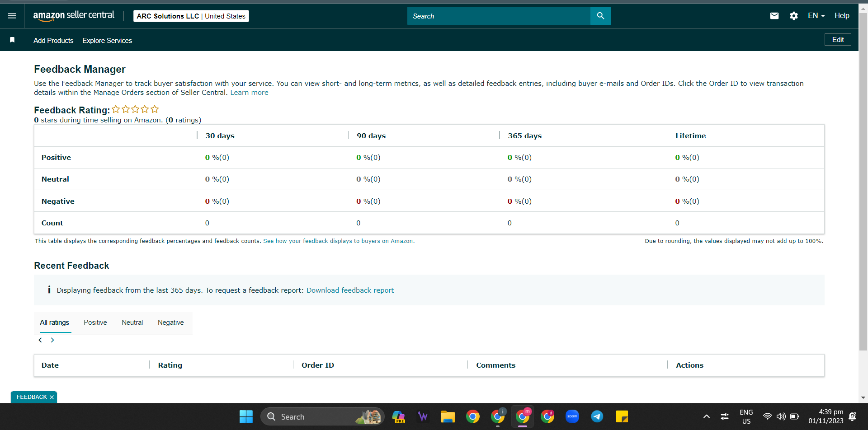The width and height of the screenshot is (868, 430).
Task: Open Chrome with the 'i' profile badge
Action: (x=498, y=416)
